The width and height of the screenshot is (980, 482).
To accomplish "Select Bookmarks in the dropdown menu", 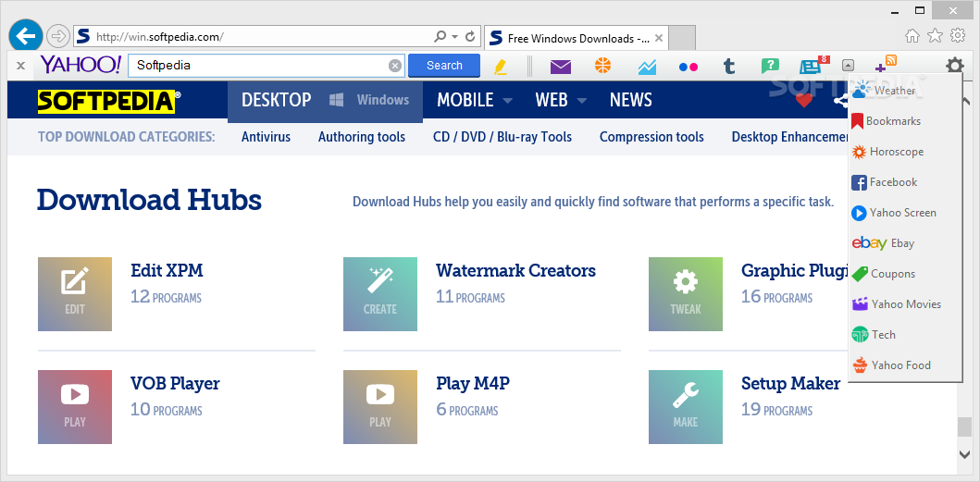I will [x=904, y=120].
